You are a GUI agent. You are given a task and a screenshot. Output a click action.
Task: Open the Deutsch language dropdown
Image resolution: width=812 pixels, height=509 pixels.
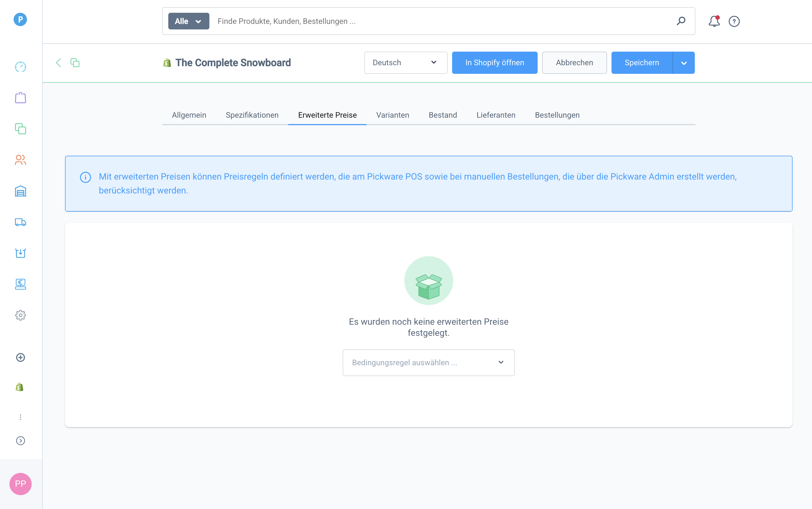pyautogui.click(x=405, y=63)
